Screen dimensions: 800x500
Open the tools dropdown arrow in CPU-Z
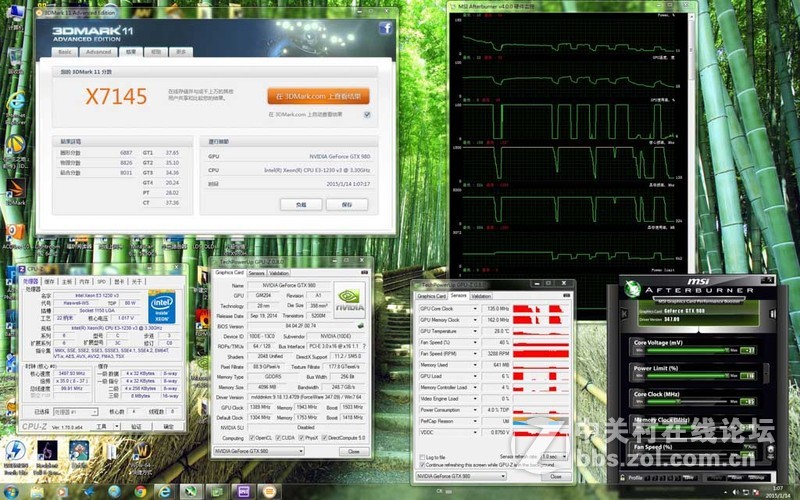pos(117,426)
